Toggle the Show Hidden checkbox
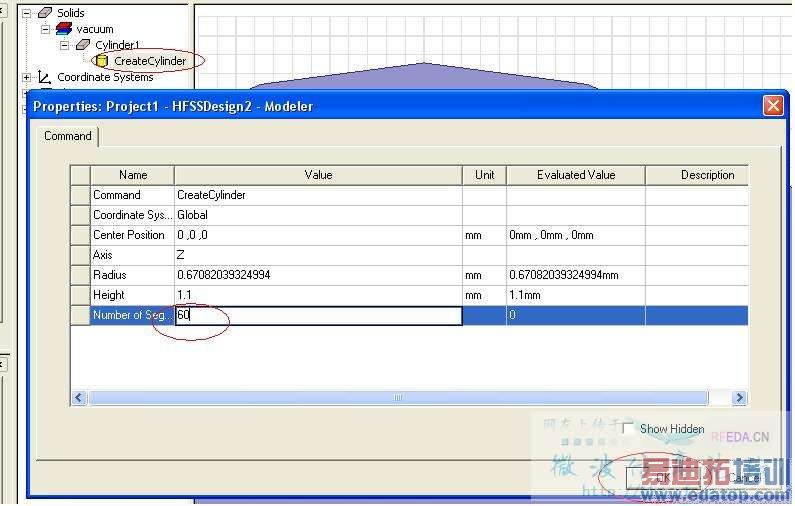 (628, 429)
